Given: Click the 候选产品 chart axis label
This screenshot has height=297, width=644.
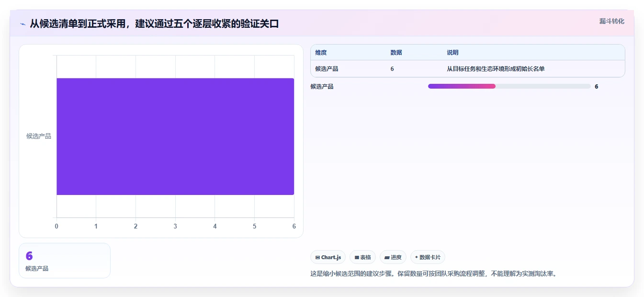Looking at the screenshot, I should tap(39, 136).
